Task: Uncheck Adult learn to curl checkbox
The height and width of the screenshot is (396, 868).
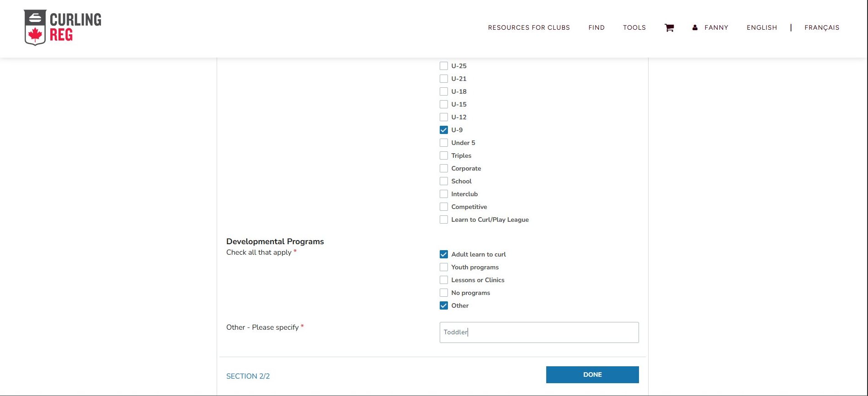Action: [x=443, y=254]
